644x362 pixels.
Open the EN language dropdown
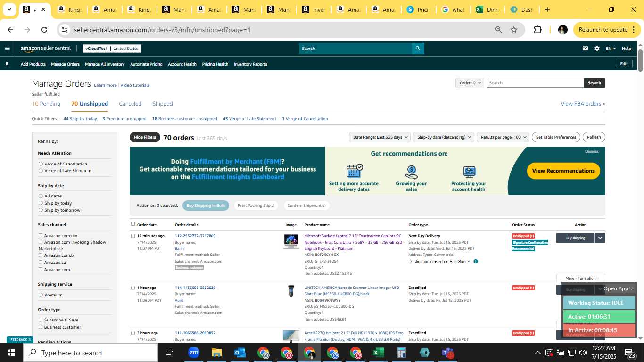[611, 48]
